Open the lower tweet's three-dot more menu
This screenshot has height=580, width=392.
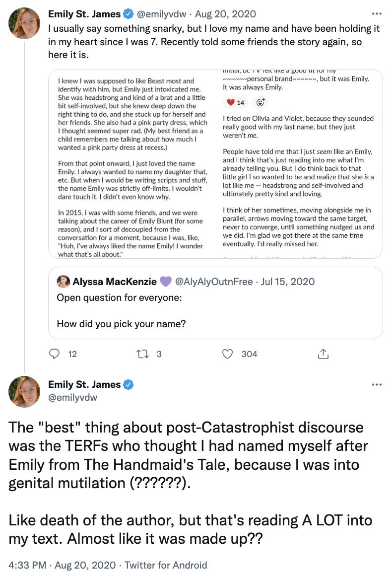coord(377,385)
